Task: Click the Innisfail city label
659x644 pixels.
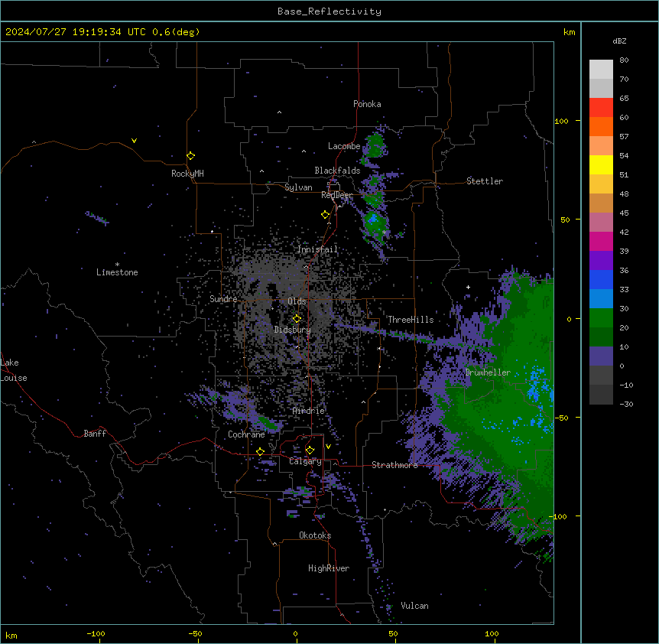Action: (x=318, y=249)
